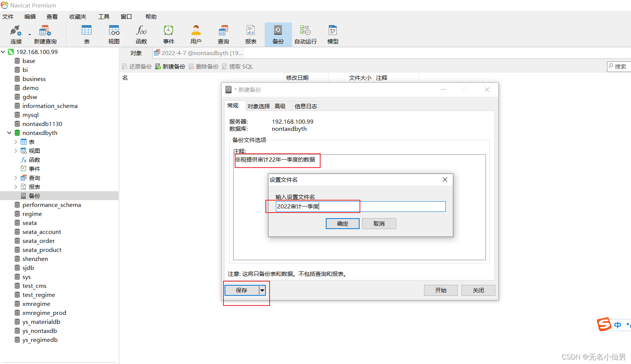Click Extract SQL (提取 SQL) toolbar item
The height and width of the screenshot is (364, 631).
(237, 66)
